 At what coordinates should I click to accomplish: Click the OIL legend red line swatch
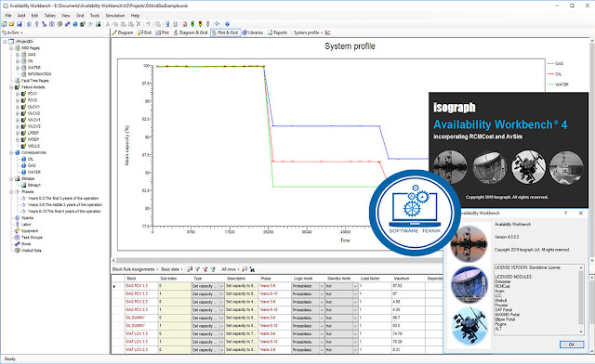[550, 74]
